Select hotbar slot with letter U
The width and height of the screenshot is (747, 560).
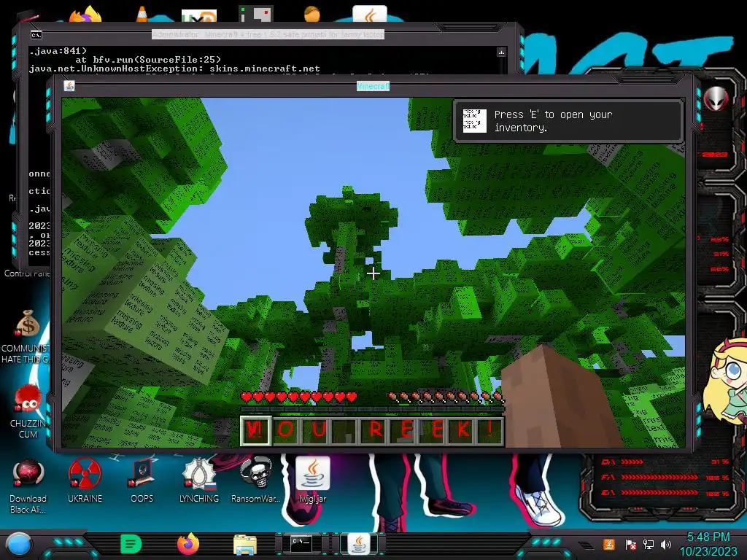(316, 430)
